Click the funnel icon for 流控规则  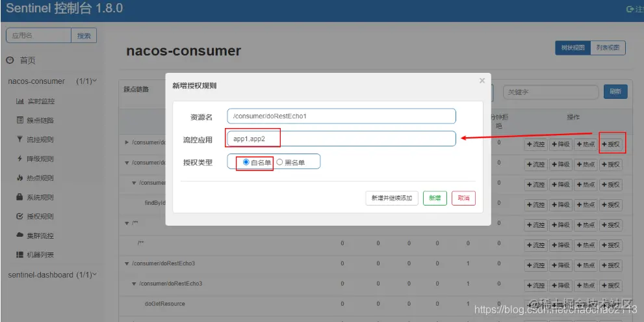(x=19, y=139)
